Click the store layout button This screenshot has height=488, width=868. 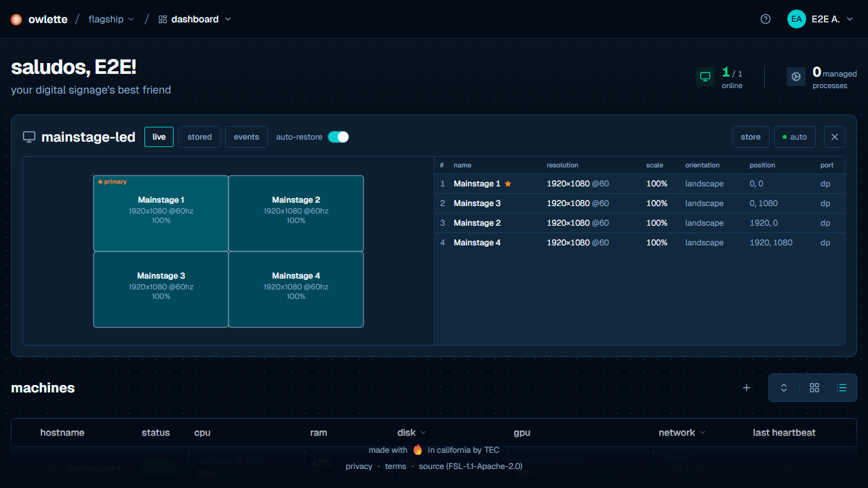[x=751, y=137]
